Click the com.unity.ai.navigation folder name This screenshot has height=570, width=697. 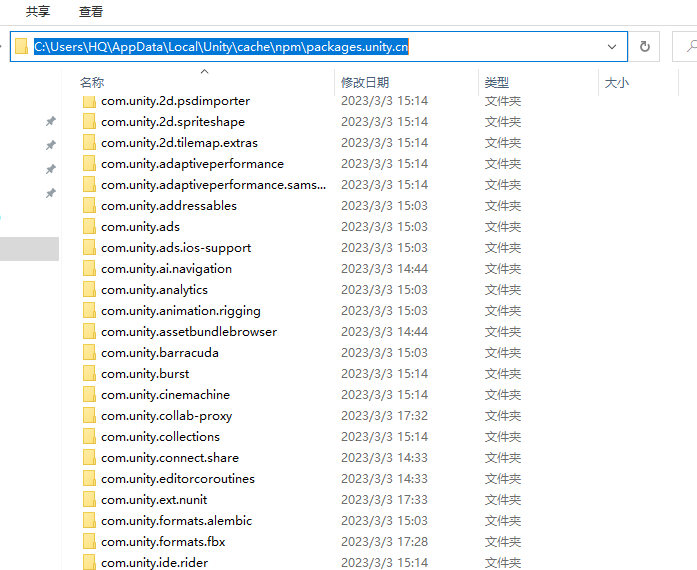pyautogui.click(x=166, y=269)
